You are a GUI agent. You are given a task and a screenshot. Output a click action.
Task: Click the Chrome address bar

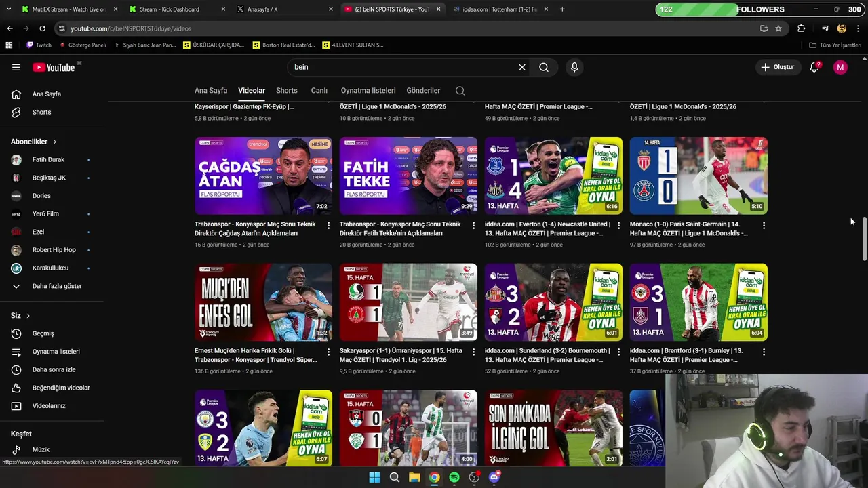[407, 28]
